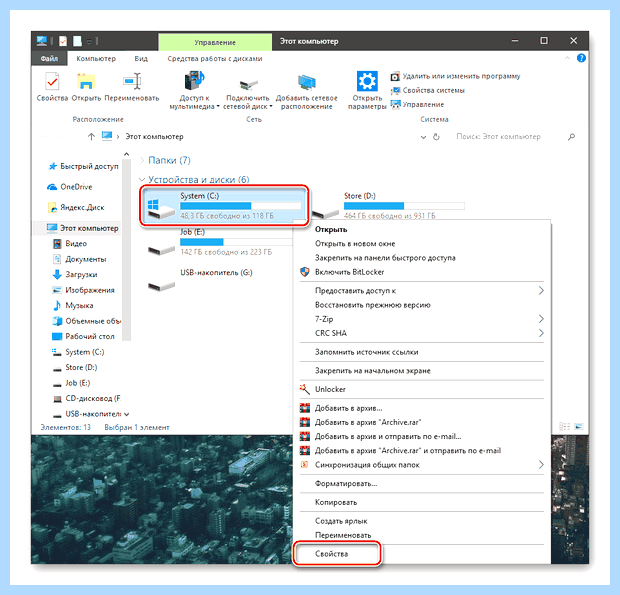This screenshot has height=595, width=620.
Task: Select System (C:) in sidebar tree
Action: [x=78, y=352]
